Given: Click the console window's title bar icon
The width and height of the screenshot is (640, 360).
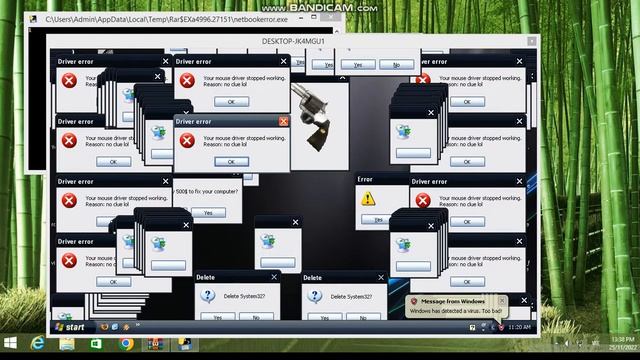Looking at the screenshot, I should [x=33, y=19].
